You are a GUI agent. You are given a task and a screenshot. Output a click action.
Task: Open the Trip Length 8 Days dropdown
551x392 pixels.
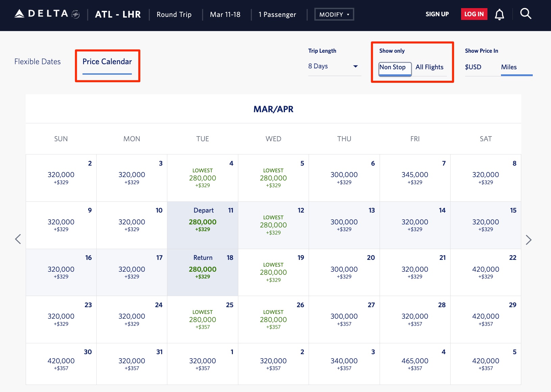coord(334,66)
